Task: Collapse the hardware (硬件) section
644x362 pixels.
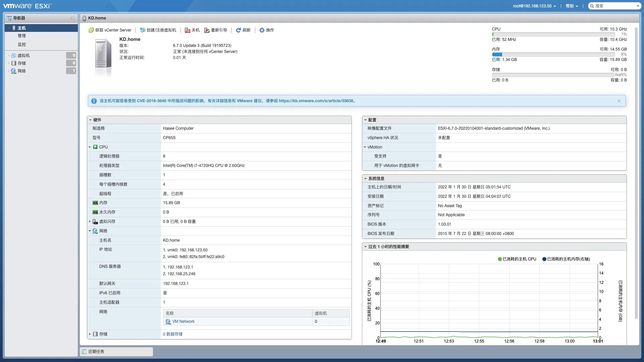Action: click(x=90, y=120)
